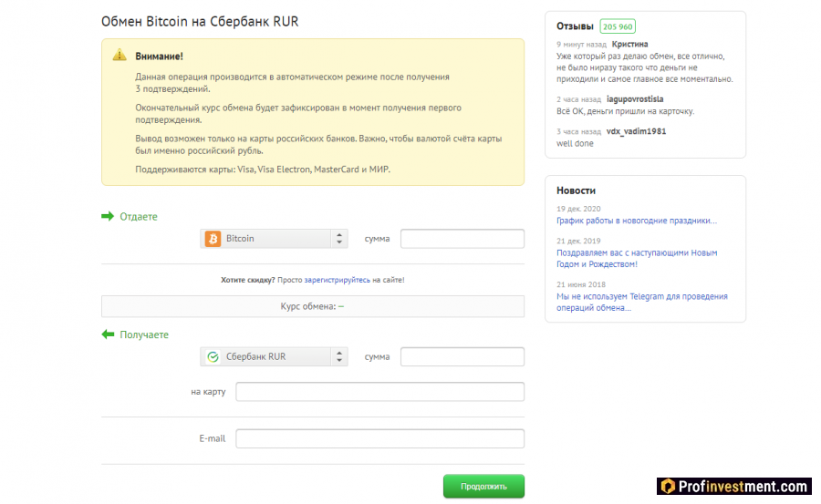Click the Получаете section label

point(144,335)
